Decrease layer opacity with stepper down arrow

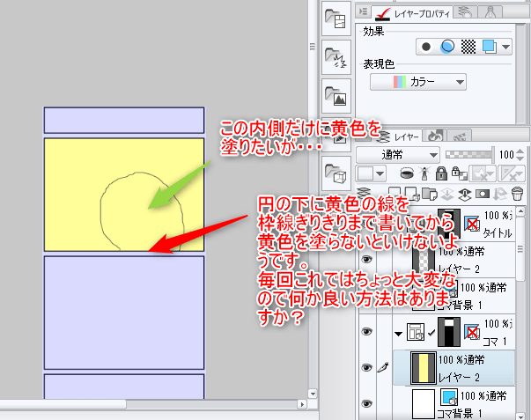tap(520, 158)
